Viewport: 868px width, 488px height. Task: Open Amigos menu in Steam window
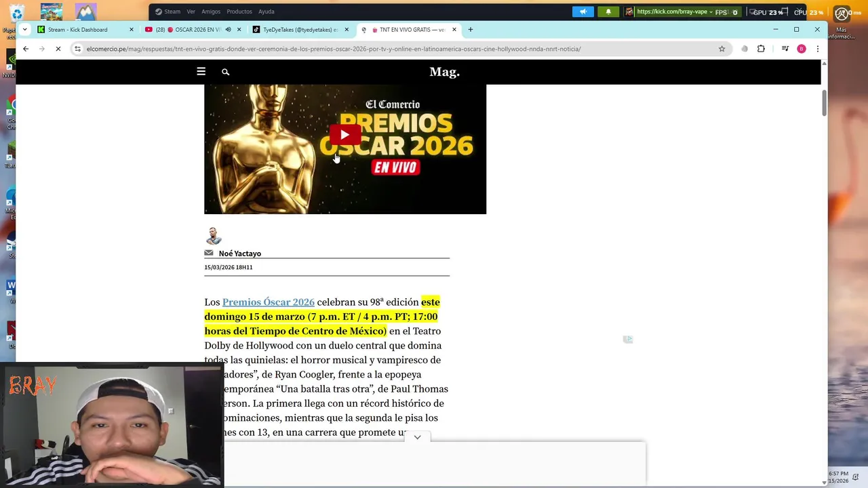click(211, 12)
